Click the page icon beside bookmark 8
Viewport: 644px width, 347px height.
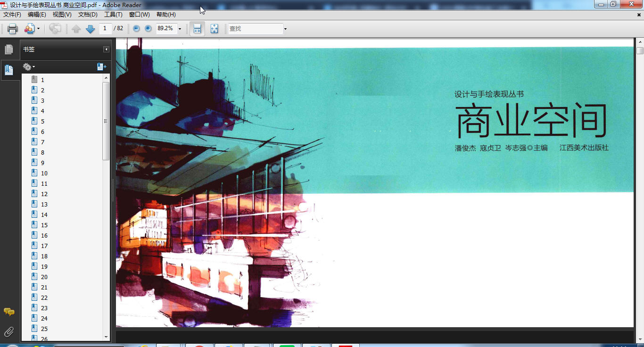(x=34, y=152)
